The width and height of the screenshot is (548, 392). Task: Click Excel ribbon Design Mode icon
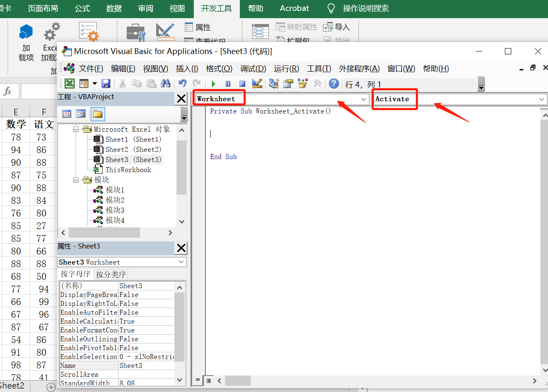[x=165, y=32]
